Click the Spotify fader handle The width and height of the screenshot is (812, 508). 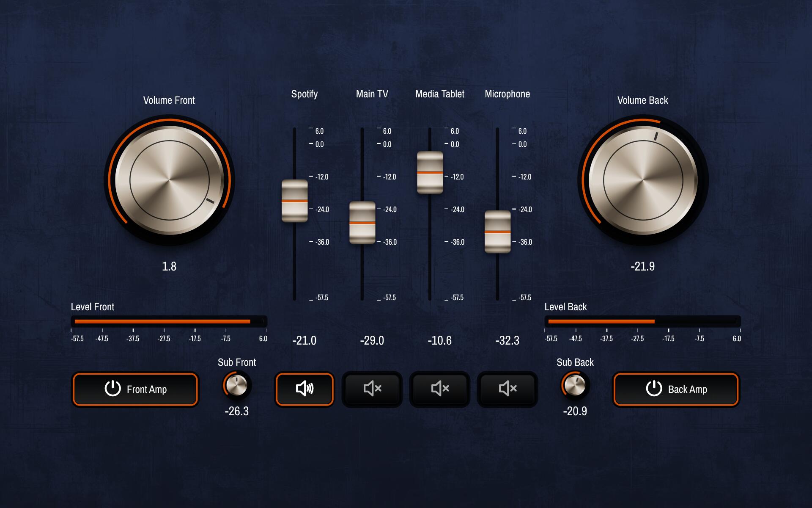click(295, 201)
